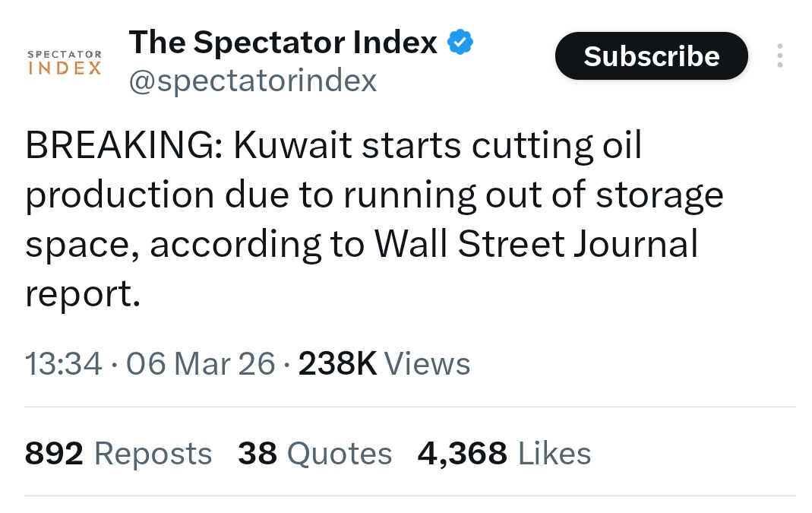Select the 06 Mar 26 date
Image resolution: width=812 pixels, height=513 pixels.
(x=201, y=363)
